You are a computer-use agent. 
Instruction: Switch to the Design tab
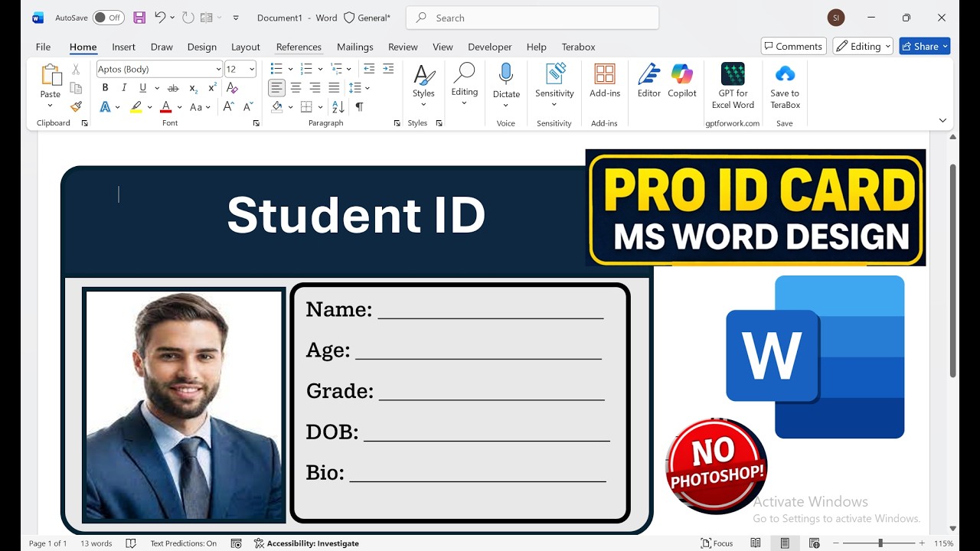point(202,47)
